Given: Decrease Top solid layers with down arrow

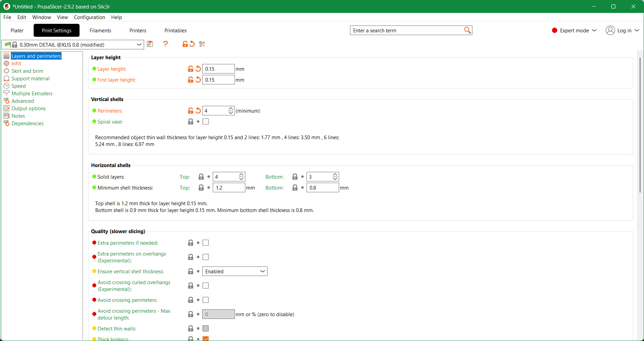Looking at the screenshot, I should point(241,179).
